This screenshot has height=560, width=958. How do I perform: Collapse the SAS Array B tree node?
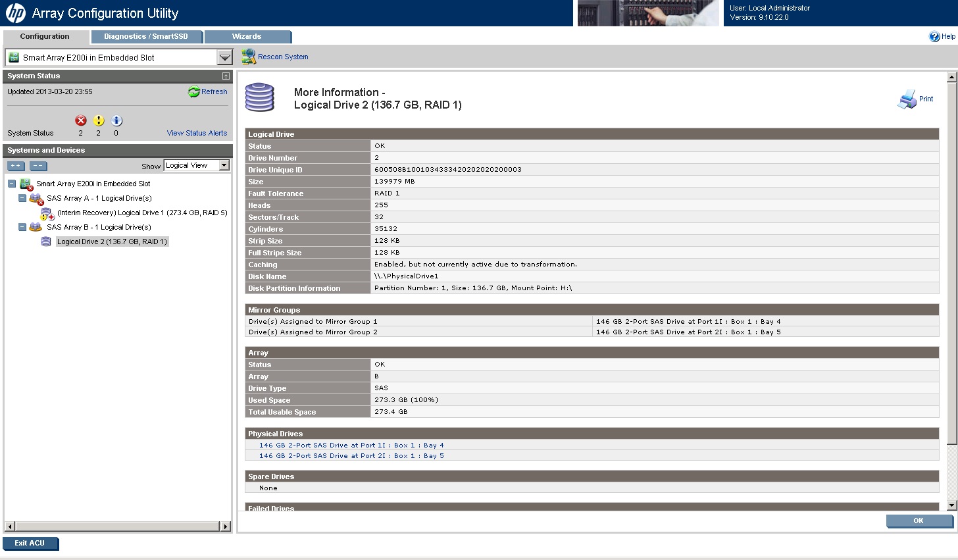pos(22,227)
